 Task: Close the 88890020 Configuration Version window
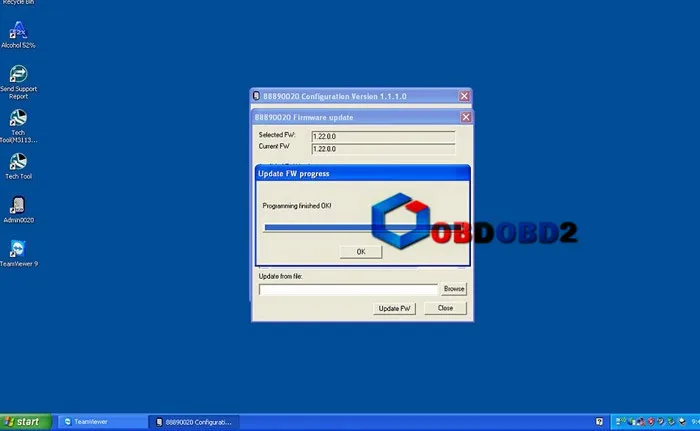coord(464,96)
